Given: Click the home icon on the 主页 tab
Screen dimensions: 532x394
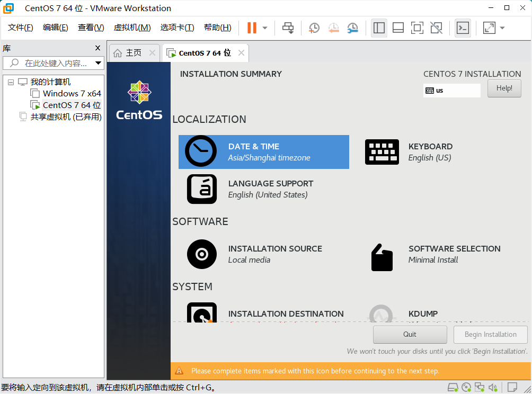Looking at the screenshot, I should (x=118, y=53).
